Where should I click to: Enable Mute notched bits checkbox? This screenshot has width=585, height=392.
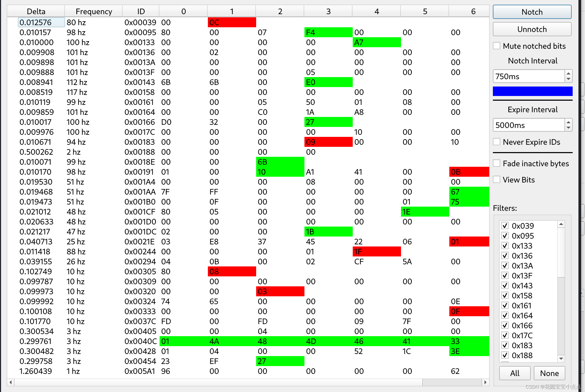tap(497, 46)
